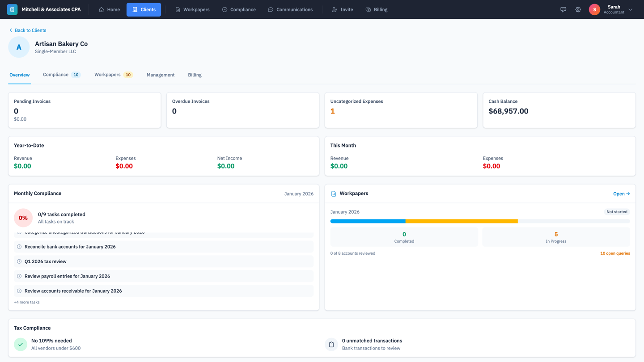The image size is (644, 362).
Task: Expand the +4 more tasks list
Action: (27, 302)
